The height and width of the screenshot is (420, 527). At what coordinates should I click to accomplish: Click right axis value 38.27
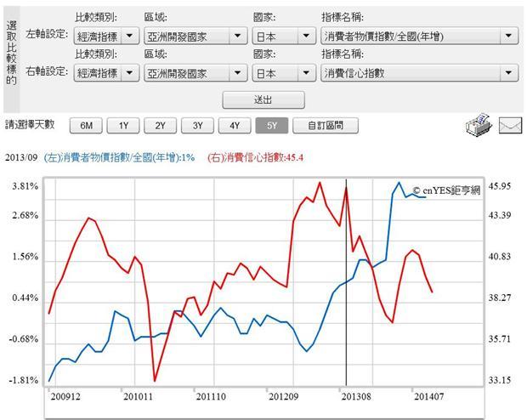[x=500, y=298]
